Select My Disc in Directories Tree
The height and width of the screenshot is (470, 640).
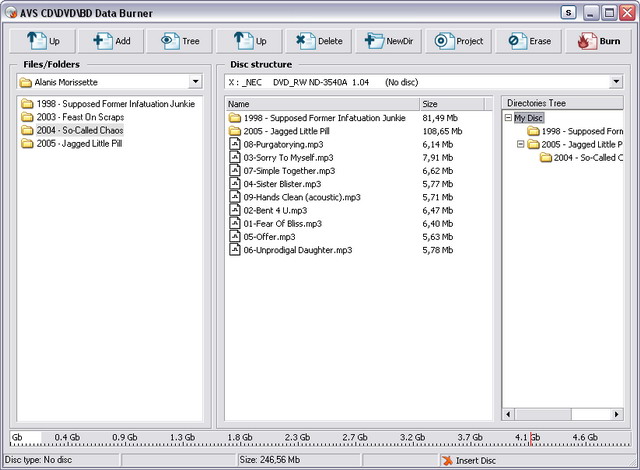529,118
